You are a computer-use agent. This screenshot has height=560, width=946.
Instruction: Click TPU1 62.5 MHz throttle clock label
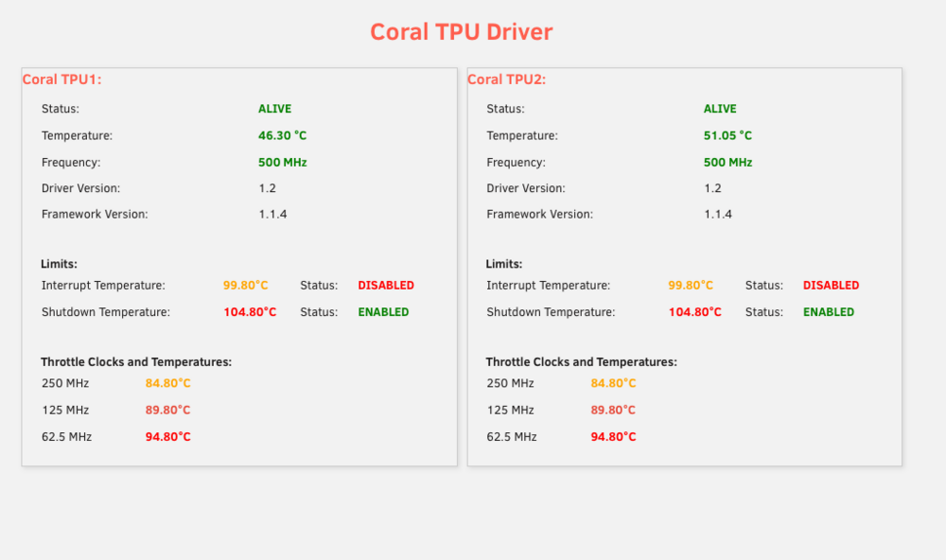[66, 437]
